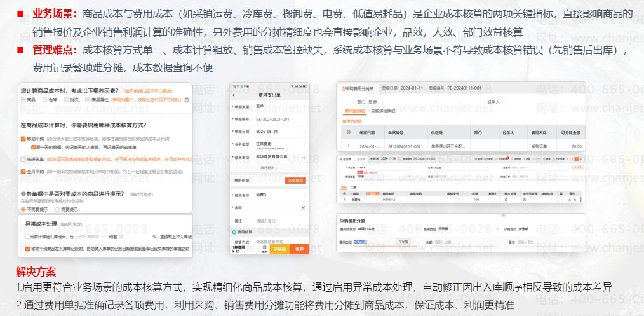Tap the 存草稿 button
This screenshot has height=316, width=644.
279,249
